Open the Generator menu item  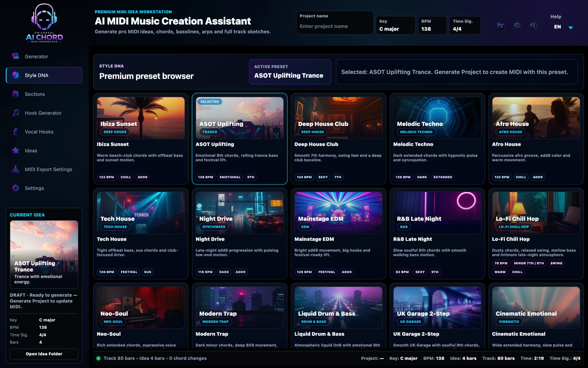tap(44, 56)
